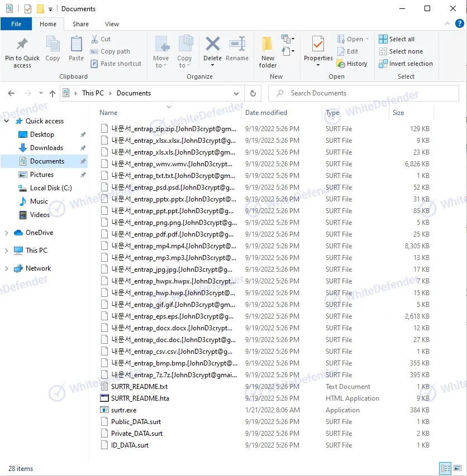Click the Delete icon in the ribbon
This screenshot has width=467, height=476.
point(212,45)
